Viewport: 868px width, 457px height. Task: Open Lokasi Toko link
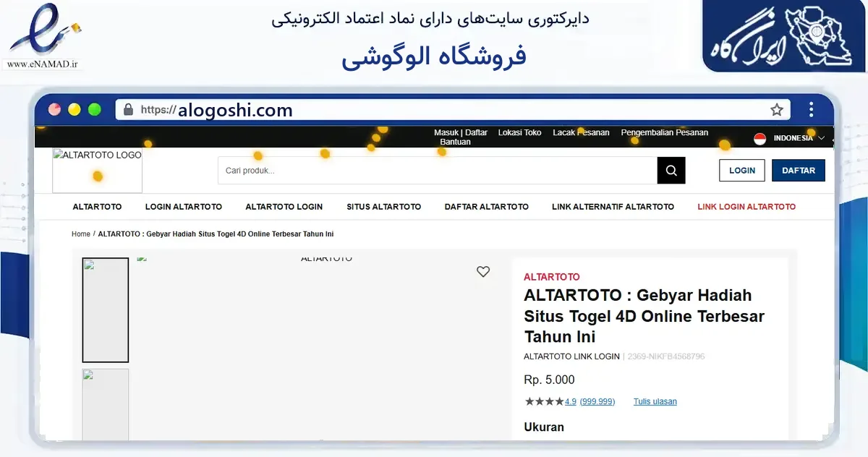pos(520,133)
